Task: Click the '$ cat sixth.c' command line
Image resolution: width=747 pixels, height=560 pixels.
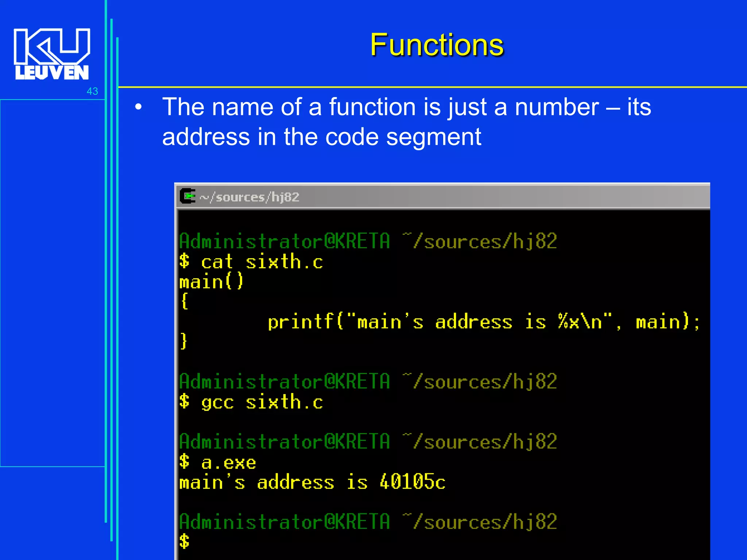Action: point(251,262)
